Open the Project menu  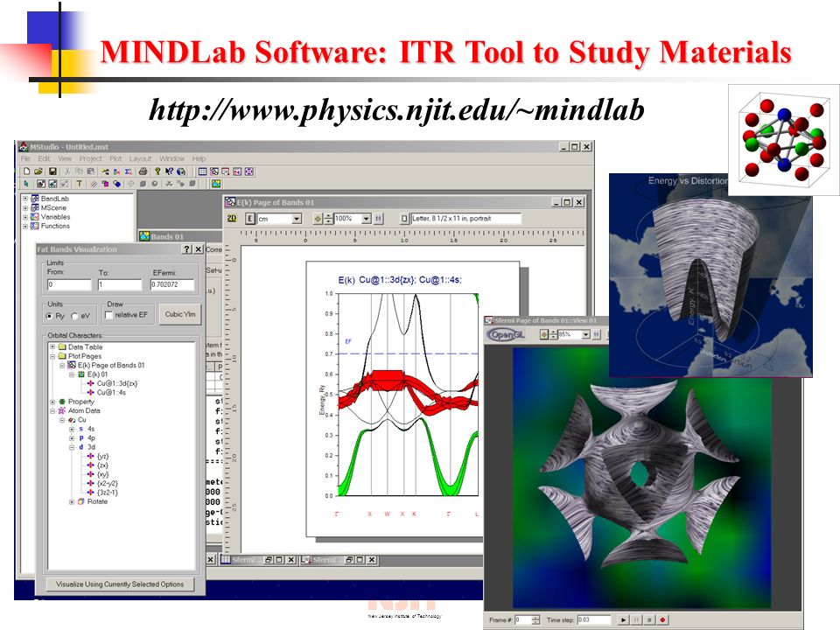point(90,158)
